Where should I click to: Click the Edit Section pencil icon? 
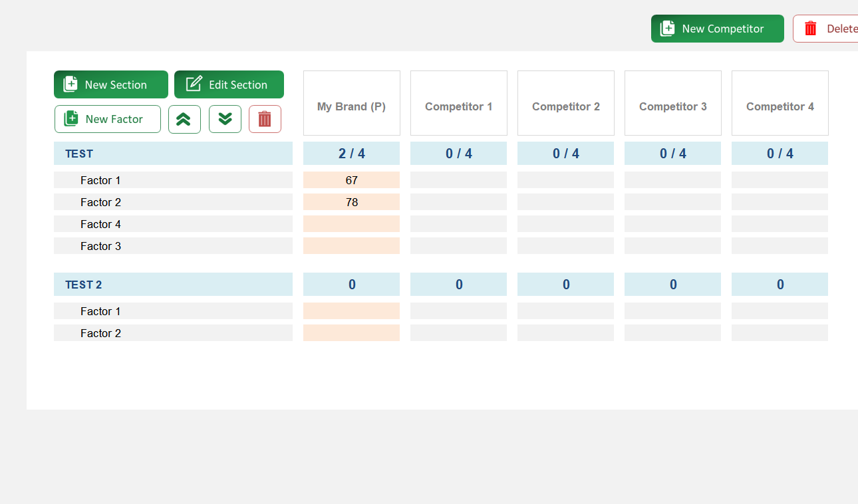tap(193, 84)
